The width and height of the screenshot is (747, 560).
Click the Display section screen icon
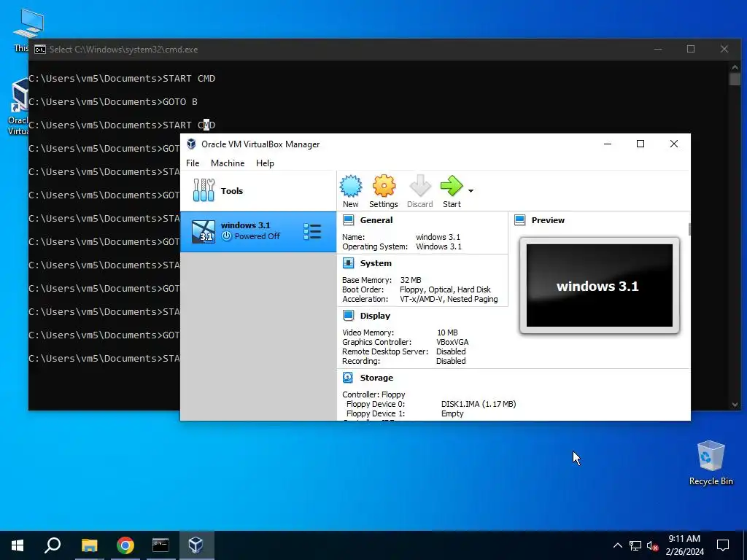point(348,315)
